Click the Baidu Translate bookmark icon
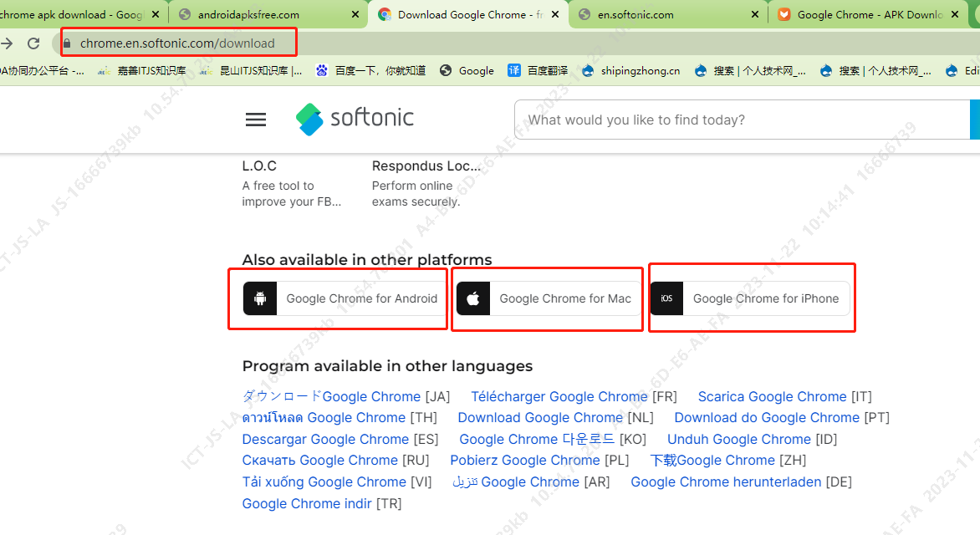Viewport: 980px width, 535px height. pos(513,70)
